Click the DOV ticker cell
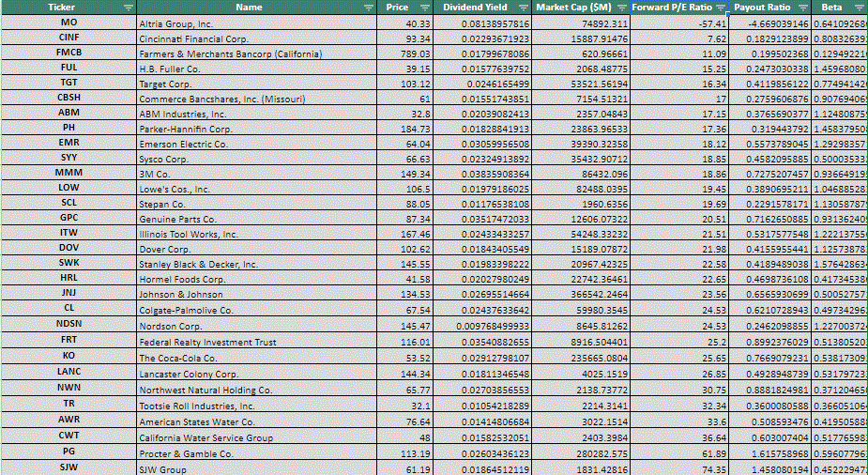 coord(69,247)
